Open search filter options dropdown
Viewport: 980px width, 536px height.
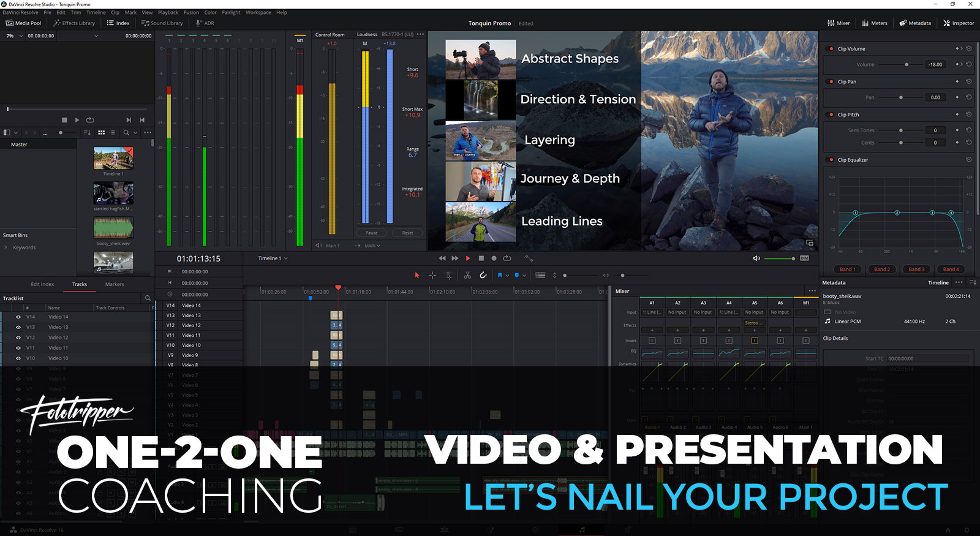tap(135, 132)
